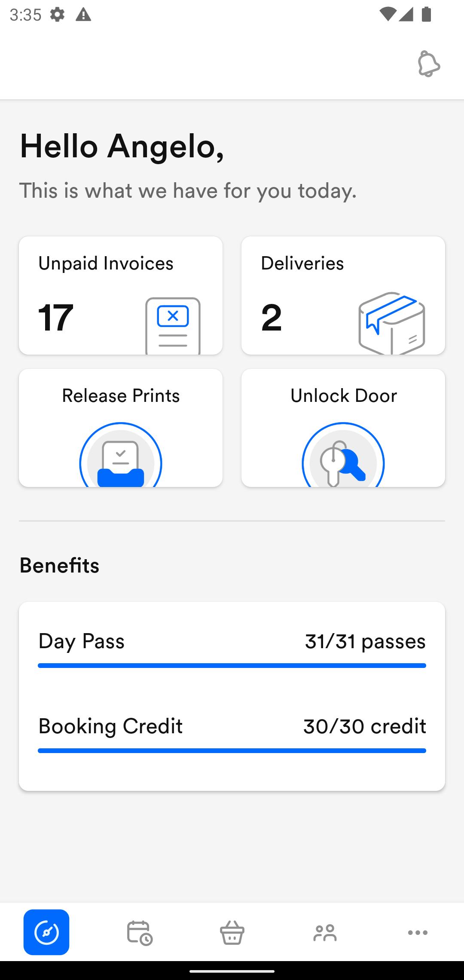
Task: Select the Booking Credit progress bar
Action: pyautogui.click(x=232, y=750)
